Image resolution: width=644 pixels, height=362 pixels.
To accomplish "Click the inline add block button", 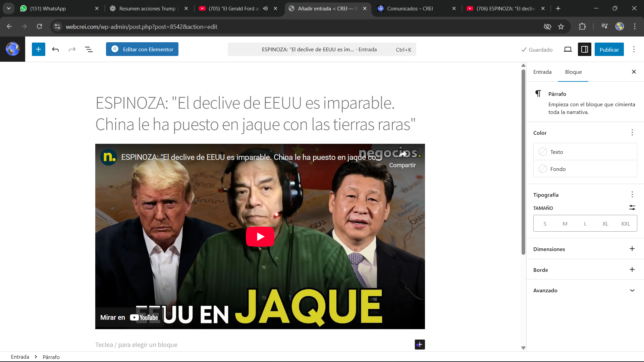I will click(420, 344).
